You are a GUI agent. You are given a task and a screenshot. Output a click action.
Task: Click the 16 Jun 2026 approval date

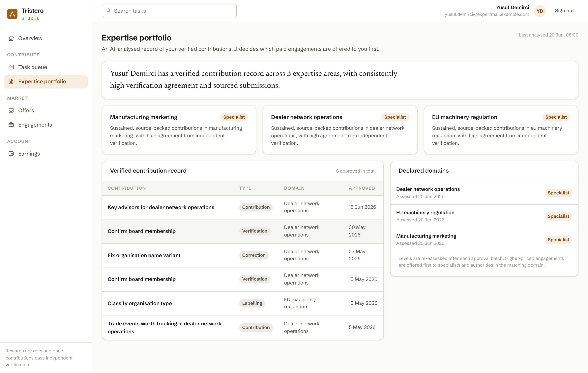pos(362,207)
